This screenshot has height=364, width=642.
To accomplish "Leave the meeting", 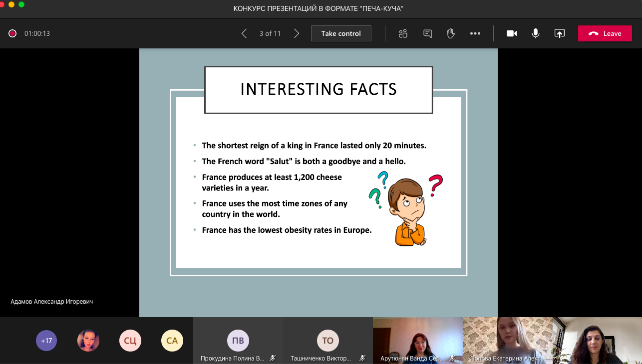I will (x=605, y=33).
